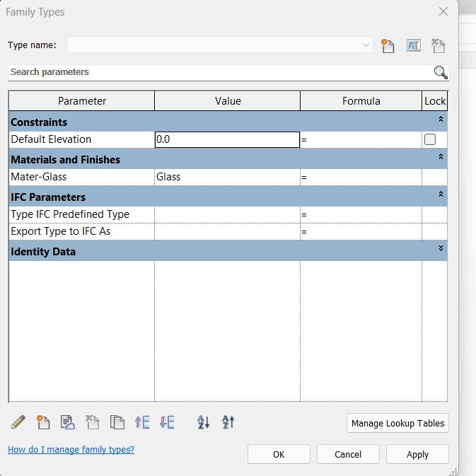Viewport: 476px width, 476px height.
Task: Click the Export Type to IFC As value cell
Action: click(227, 231)
